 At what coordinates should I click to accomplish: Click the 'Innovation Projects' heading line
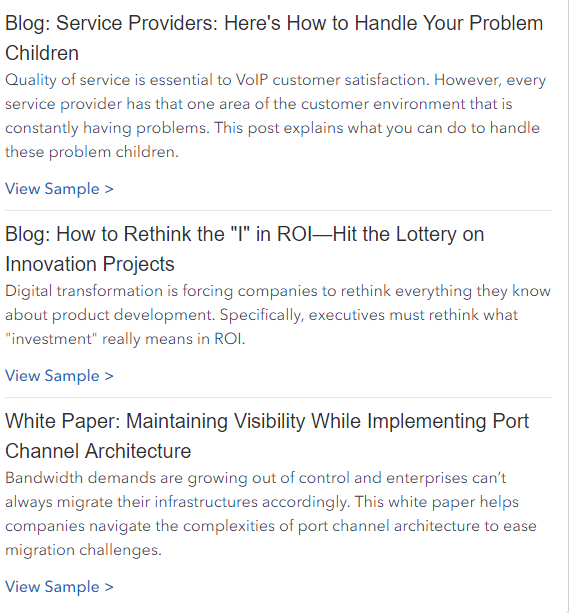(90, 264)
